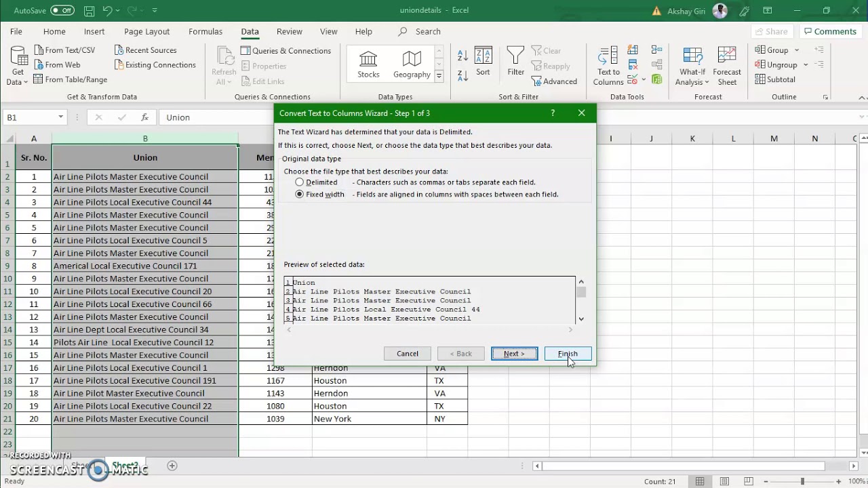Open the Forecast Sheet tool
Screen dimensions: 868x488
coord(727,66)
